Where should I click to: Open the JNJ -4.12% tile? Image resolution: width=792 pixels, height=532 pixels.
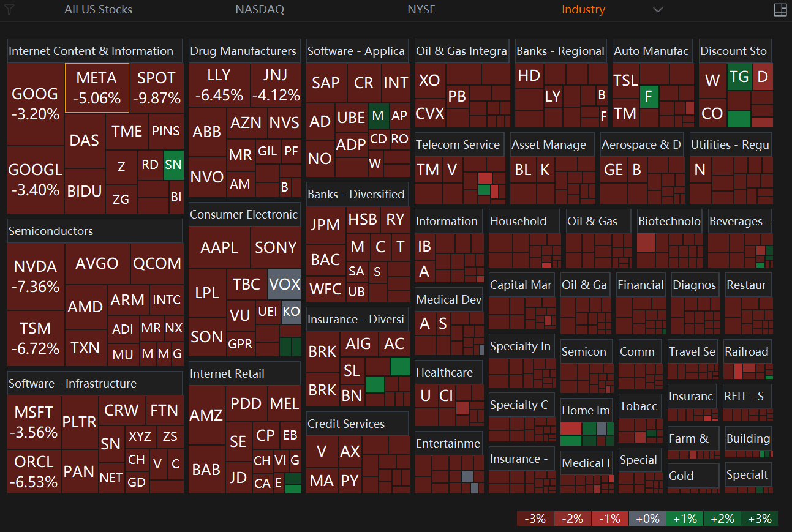tap(276, 86)
